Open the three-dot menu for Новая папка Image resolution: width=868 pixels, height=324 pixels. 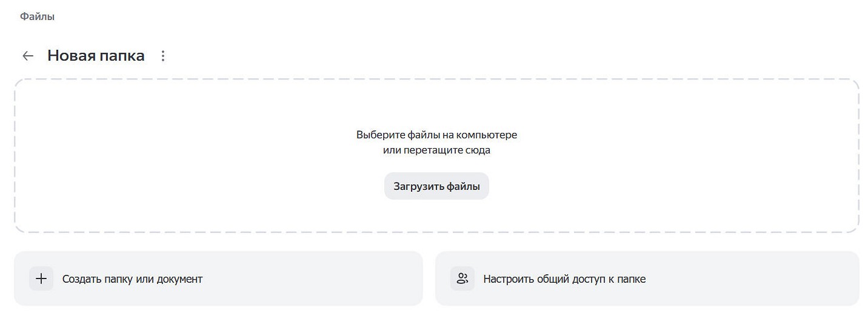coord(162,56)
